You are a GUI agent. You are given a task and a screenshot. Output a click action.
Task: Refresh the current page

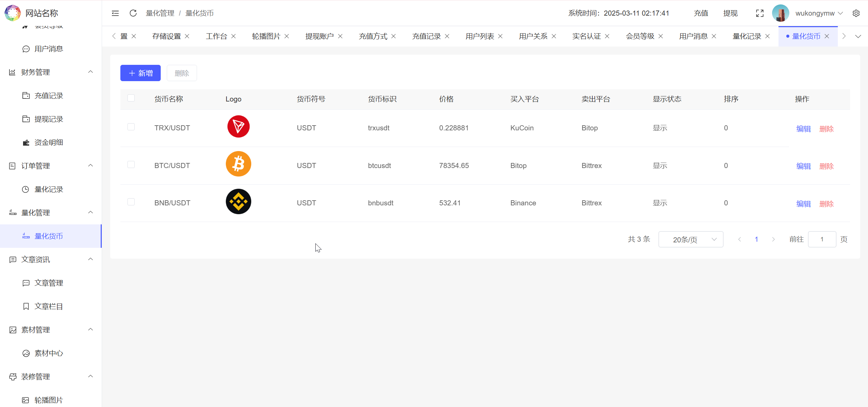click(x=133, y=13)
